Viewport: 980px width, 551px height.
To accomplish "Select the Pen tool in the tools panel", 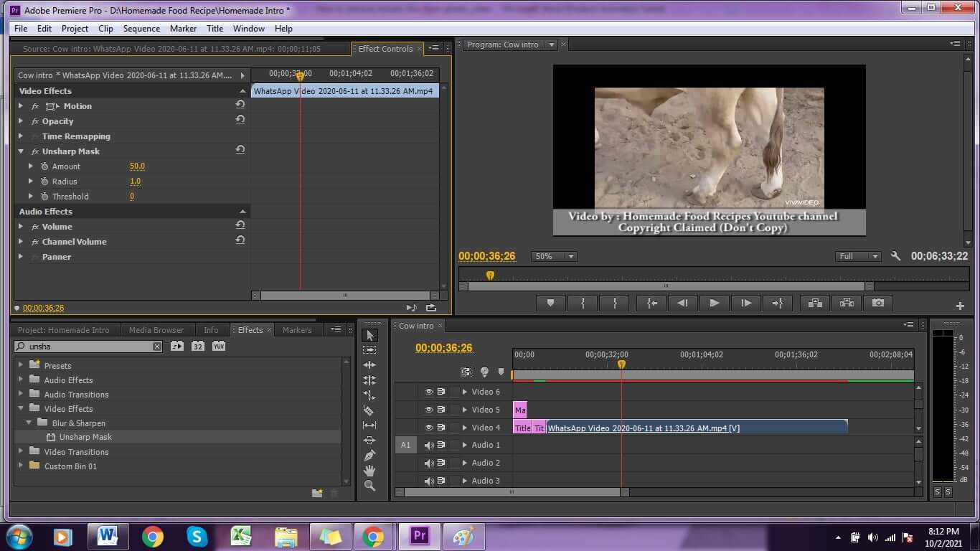I will pyautogui.click(x=369, y=454).
